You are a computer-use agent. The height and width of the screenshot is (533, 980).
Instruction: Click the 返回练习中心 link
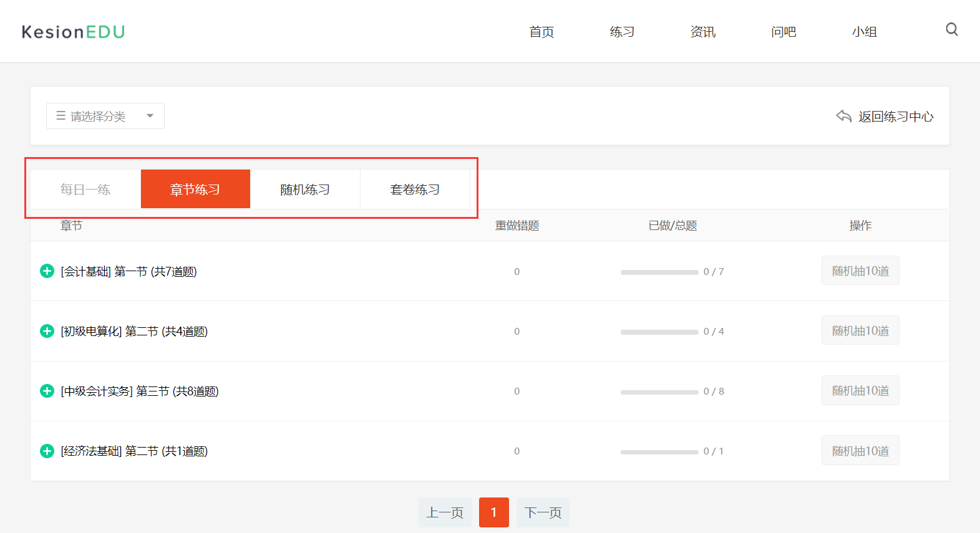[895, 117]
